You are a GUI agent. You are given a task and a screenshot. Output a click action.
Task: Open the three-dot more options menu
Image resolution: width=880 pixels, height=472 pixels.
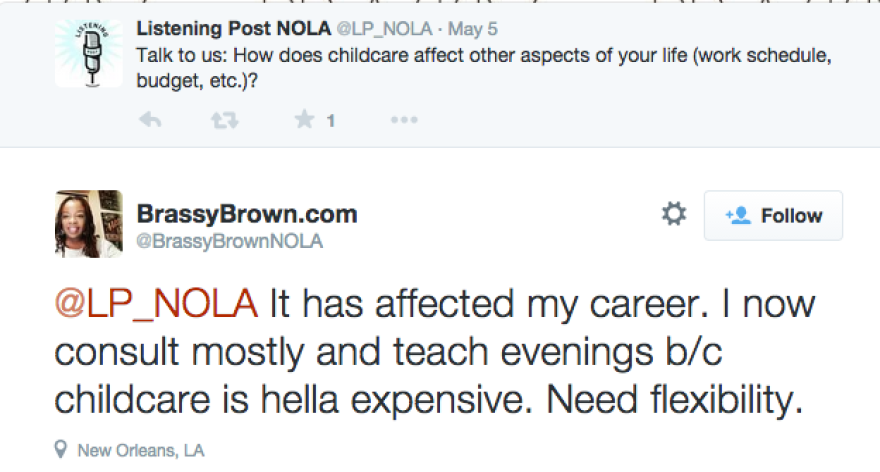(x=403, y=120)
